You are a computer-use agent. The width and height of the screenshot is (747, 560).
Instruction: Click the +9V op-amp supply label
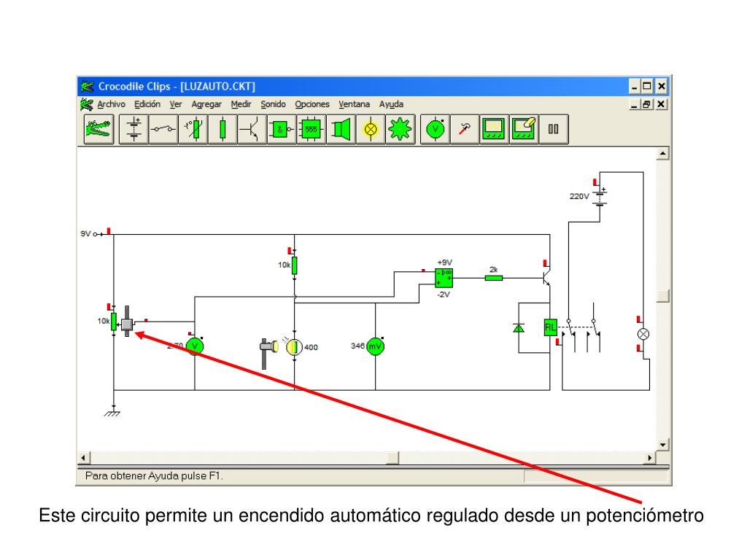(444, 262)
